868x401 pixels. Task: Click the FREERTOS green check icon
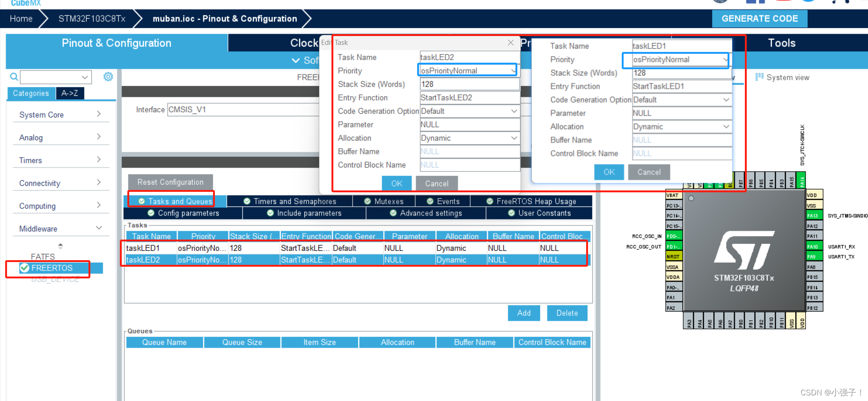[x=24, y=268]
